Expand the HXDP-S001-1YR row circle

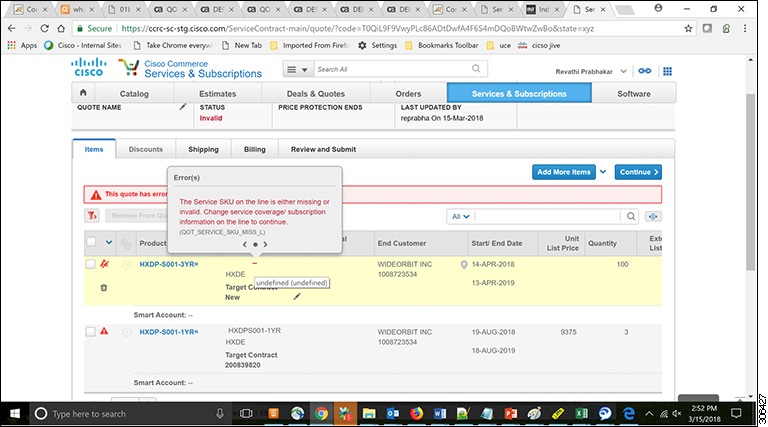127,332
